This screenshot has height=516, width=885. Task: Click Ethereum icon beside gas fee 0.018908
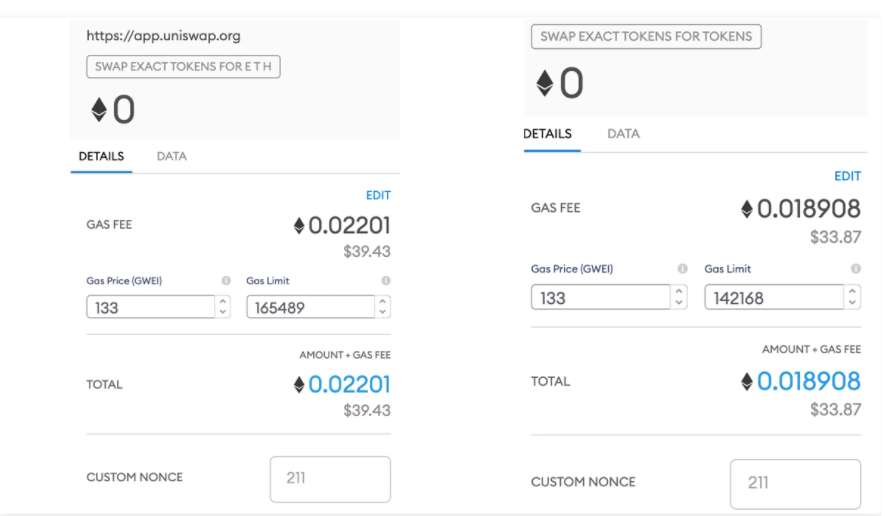tap(747, 209)
